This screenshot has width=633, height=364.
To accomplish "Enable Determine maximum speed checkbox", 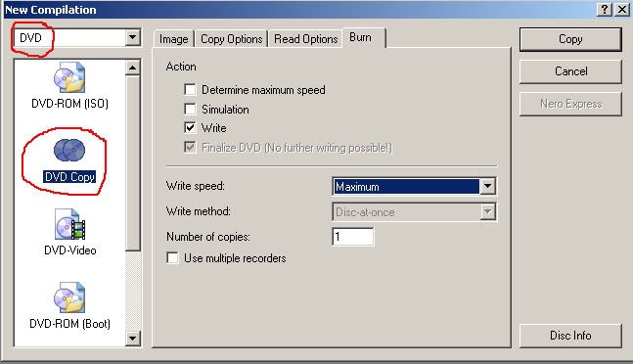I will pyautogui.click(x=190, y=89).
